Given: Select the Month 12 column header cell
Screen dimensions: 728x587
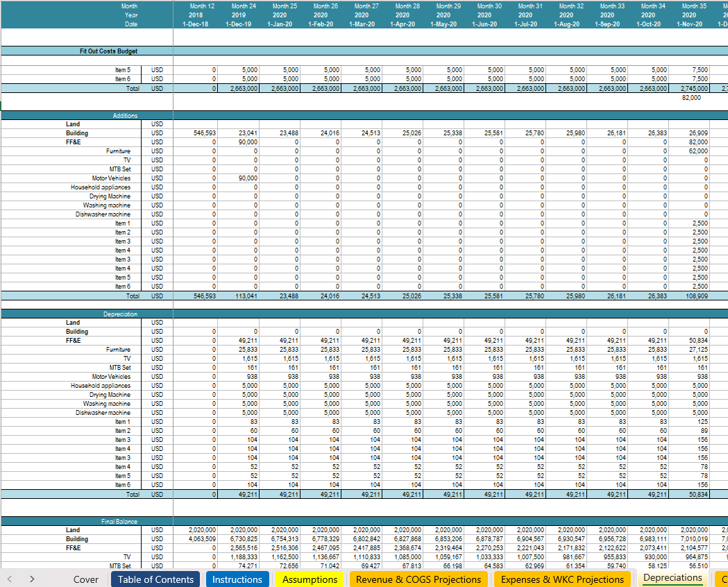Looking at the screenshot, I should coord(195,6).
